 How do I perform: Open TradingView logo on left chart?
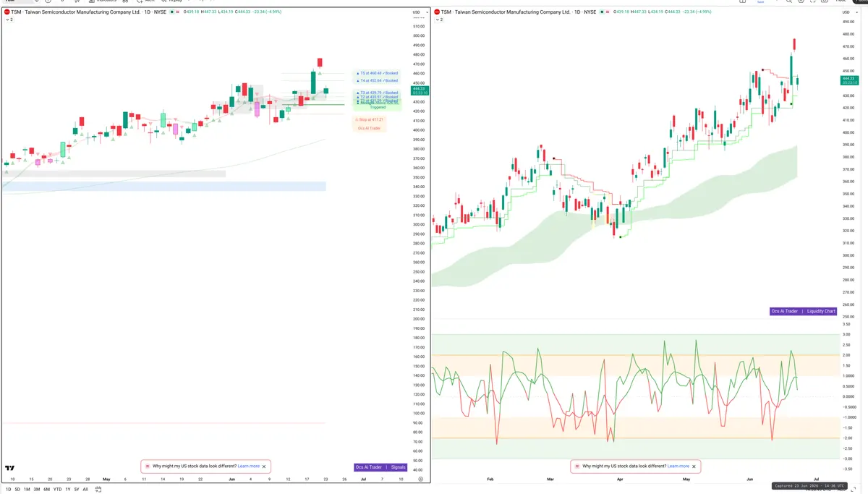tap(9, 469)
